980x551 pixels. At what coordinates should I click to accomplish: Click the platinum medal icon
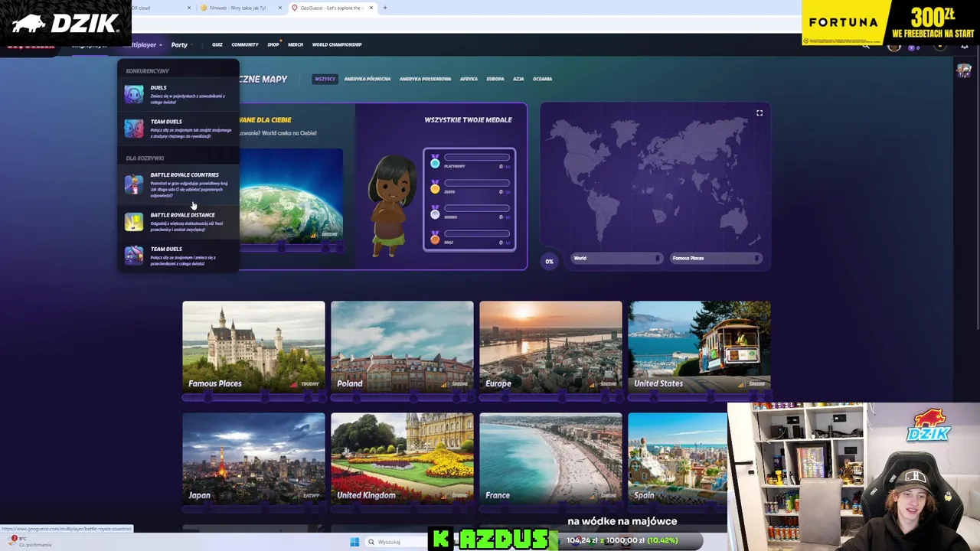435,162
